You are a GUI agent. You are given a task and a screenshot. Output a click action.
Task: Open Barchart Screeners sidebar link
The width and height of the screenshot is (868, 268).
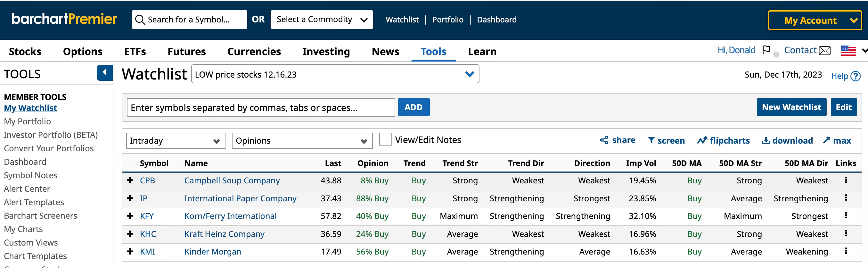(40, 216)
